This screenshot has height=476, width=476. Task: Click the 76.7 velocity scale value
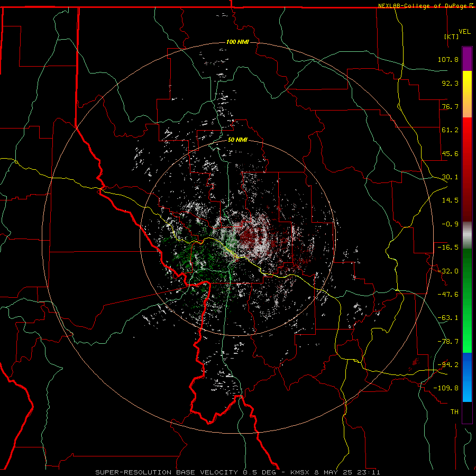(450, 106)
